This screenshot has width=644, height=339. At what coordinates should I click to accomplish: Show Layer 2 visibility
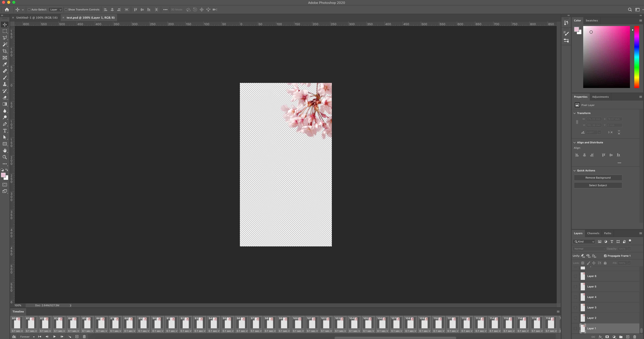[576, 318]
